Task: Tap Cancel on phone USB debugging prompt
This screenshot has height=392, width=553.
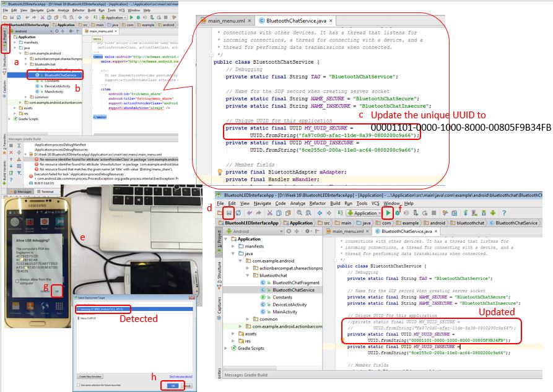Action: tap(45, 292)
